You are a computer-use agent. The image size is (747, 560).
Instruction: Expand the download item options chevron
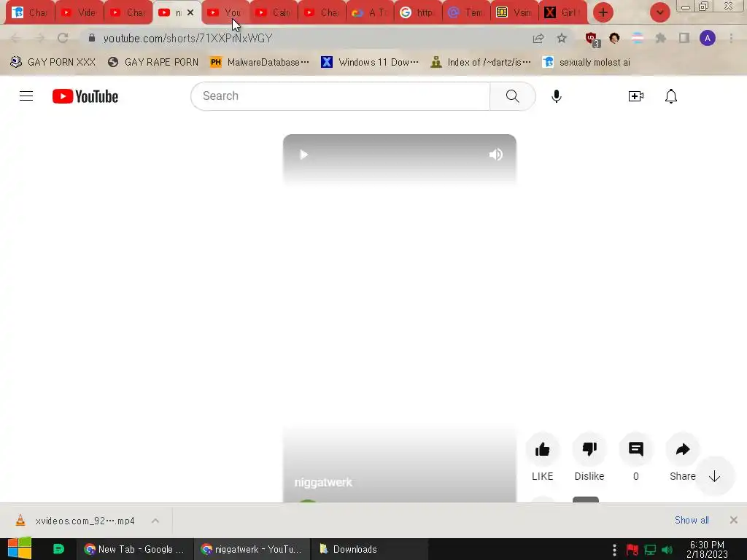point(155,521)
